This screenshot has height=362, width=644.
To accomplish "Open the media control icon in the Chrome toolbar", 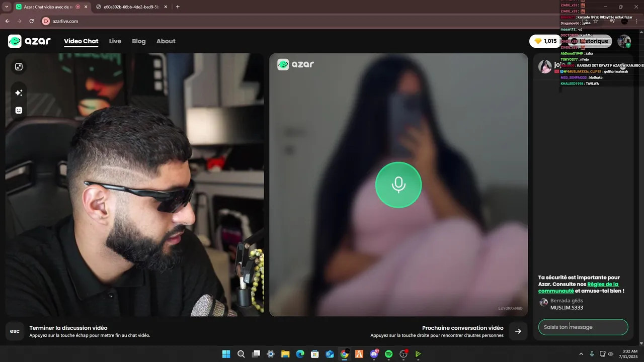I will click(612, 21).
